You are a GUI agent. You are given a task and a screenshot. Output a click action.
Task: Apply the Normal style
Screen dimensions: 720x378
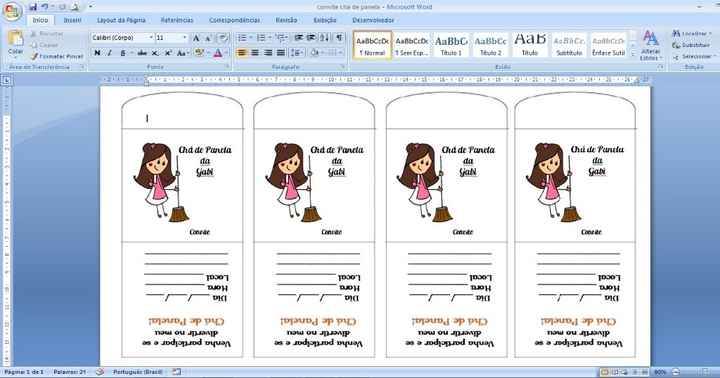point(372,45)
